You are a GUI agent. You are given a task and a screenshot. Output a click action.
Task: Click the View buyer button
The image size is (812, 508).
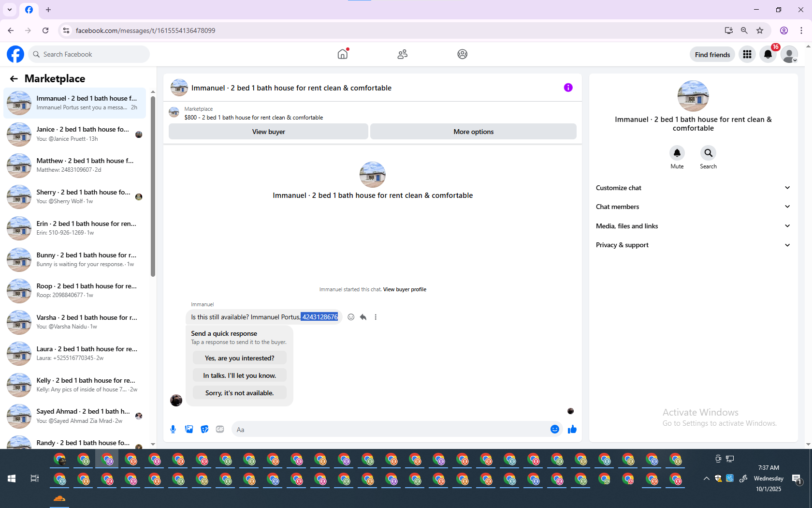pos(268,132)
